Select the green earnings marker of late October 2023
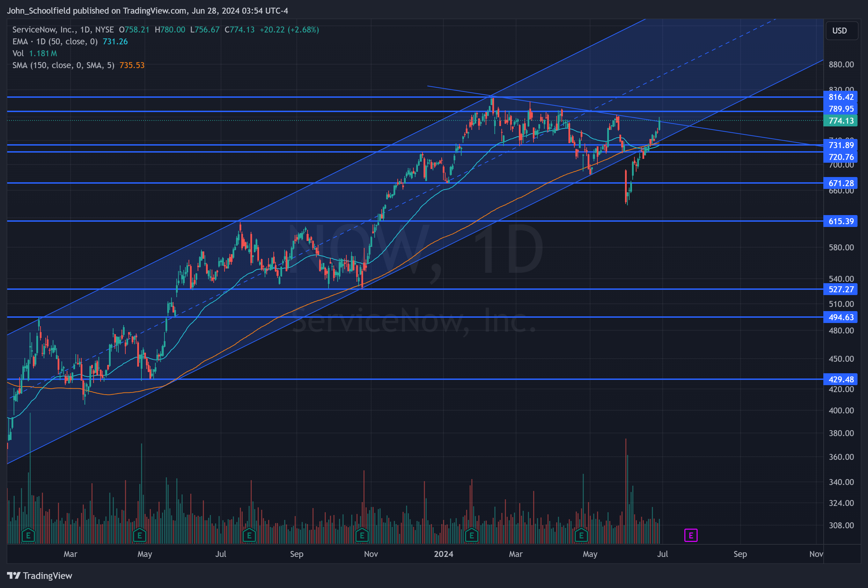The height and width of the screenshot is (588, 868). [x=362, y=535]
